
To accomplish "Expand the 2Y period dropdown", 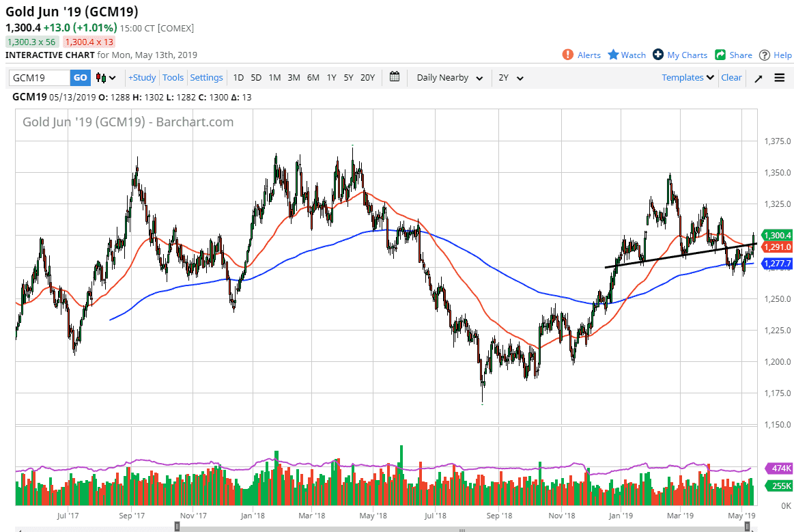I will (511, 78).
